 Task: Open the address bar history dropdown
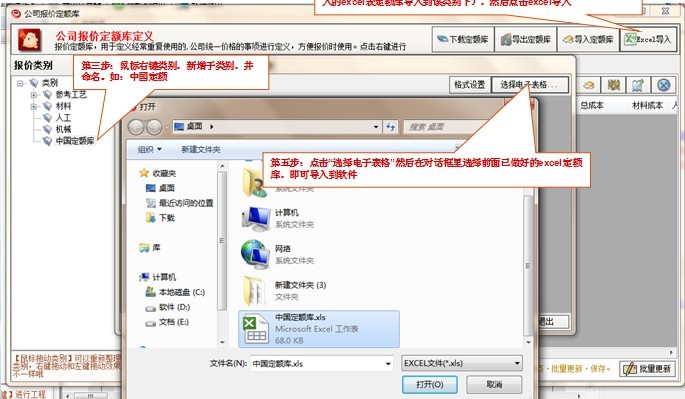click(x=376, y=127)
